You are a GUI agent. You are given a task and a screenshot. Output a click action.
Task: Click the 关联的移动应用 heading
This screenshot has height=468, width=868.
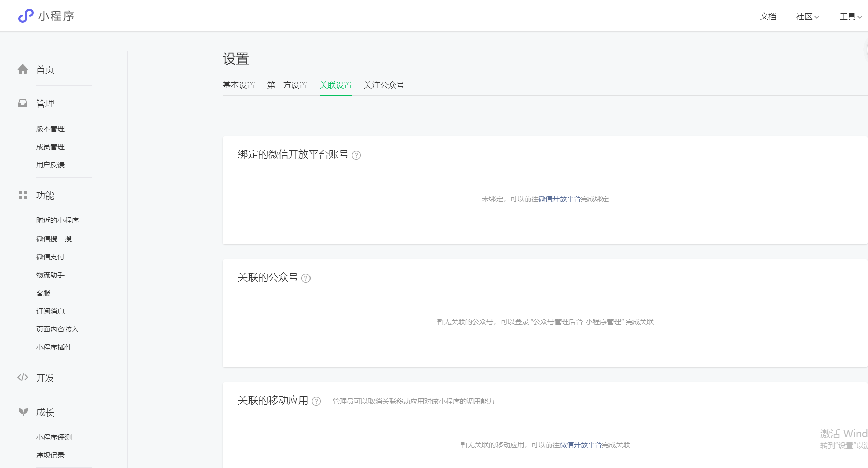[273, 400]
